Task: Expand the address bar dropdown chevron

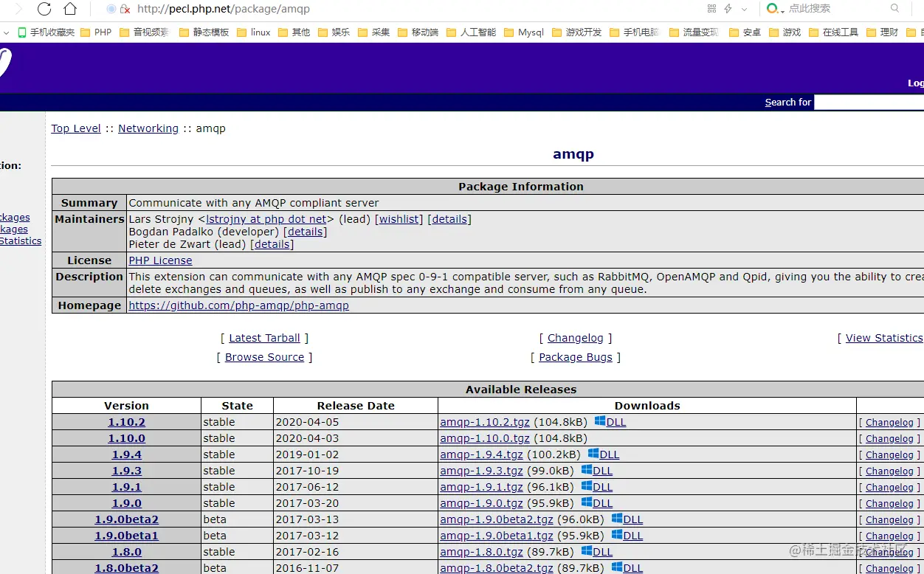Action: (744, 9)
